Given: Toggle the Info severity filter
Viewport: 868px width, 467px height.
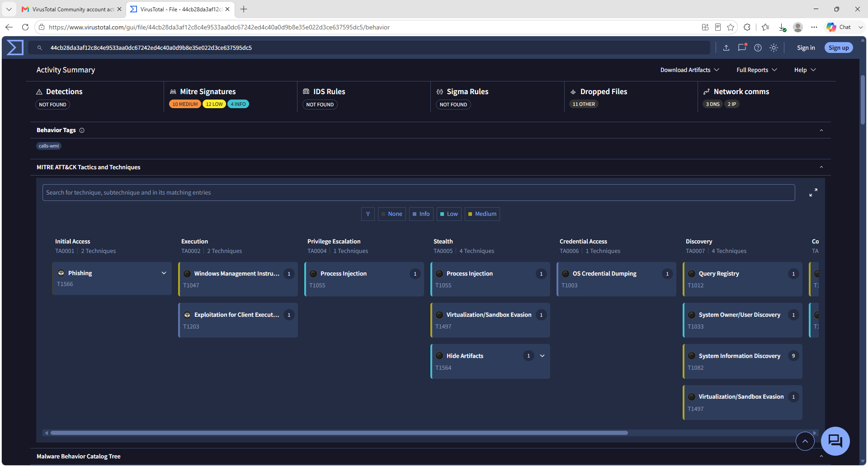Looking at the screenshot, I should pyautogui.click(x=421, y=214).
